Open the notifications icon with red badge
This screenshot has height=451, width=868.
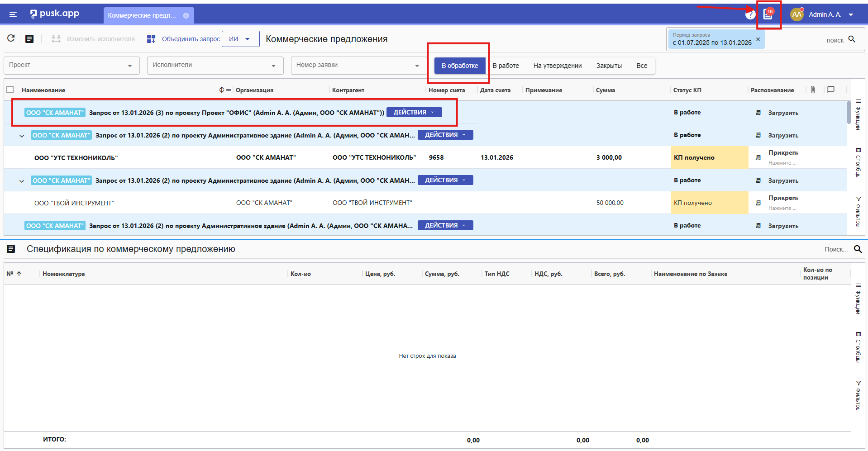tap(768, 14)
